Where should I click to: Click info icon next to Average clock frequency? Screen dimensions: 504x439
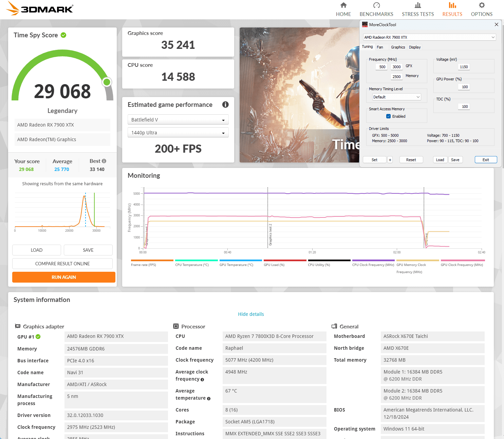point(202,380)
